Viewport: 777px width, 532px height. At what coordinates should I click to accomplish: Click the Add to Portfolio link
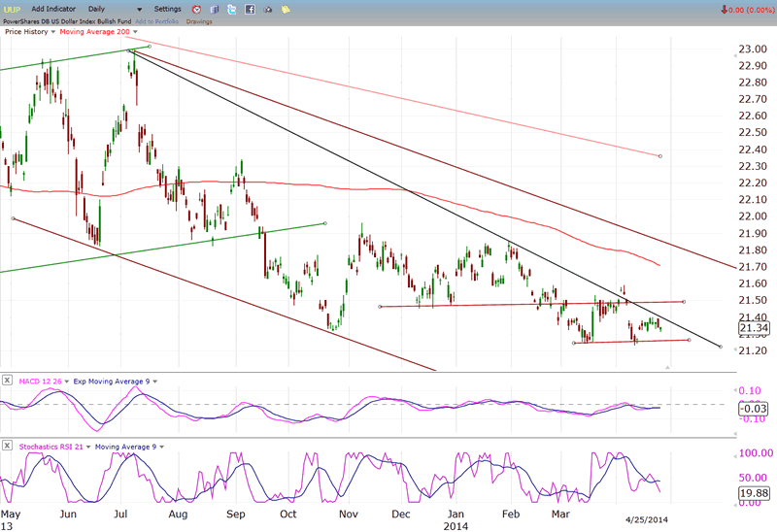(157, 20)
